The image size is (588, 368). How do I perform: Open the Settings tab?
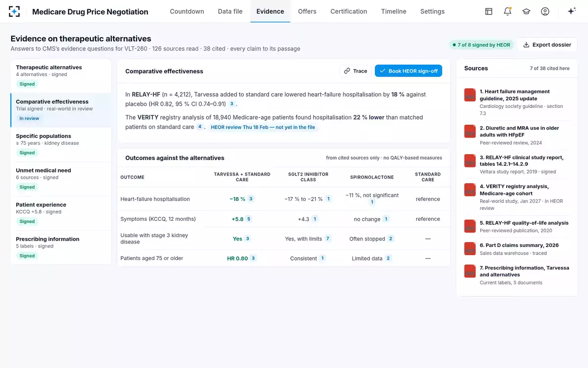coord(432,11)
